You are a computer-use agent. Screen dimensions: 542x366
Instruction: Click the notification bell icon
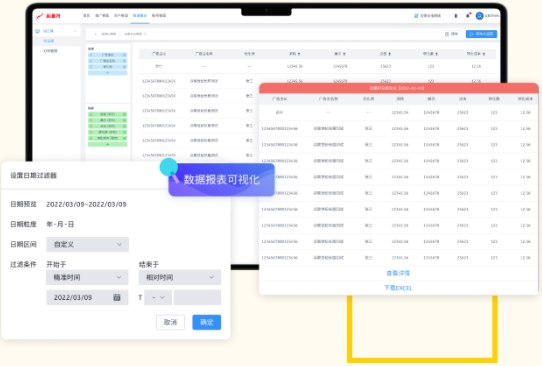point(468,16)
